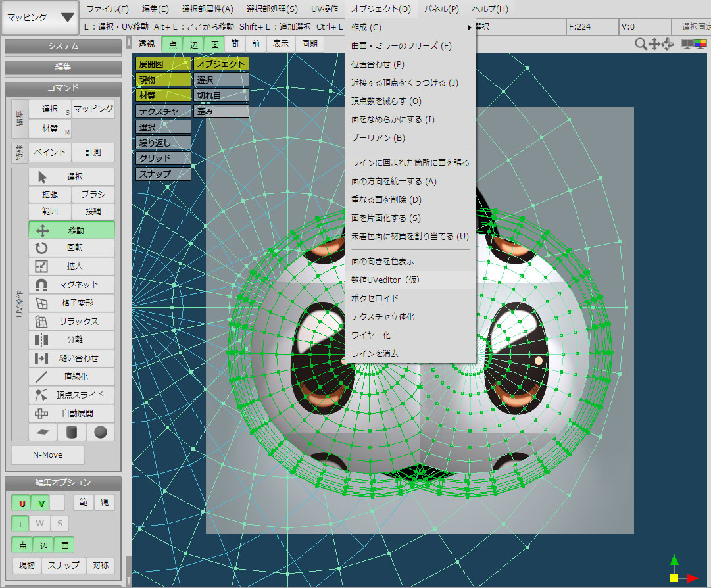Select the 拡大 scale tool
This screenshot has width=711, height=588.
click(x=72, y=266)
